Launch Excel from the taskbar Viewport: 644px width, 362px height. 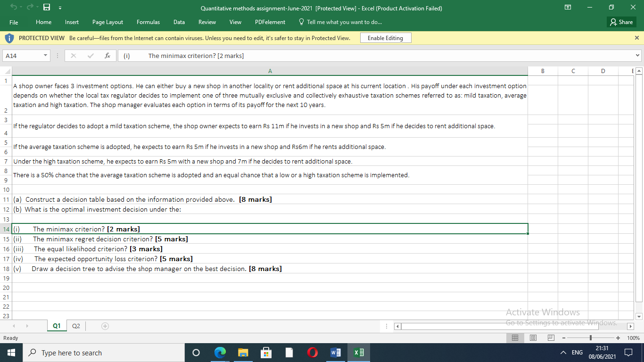point(358,352)
